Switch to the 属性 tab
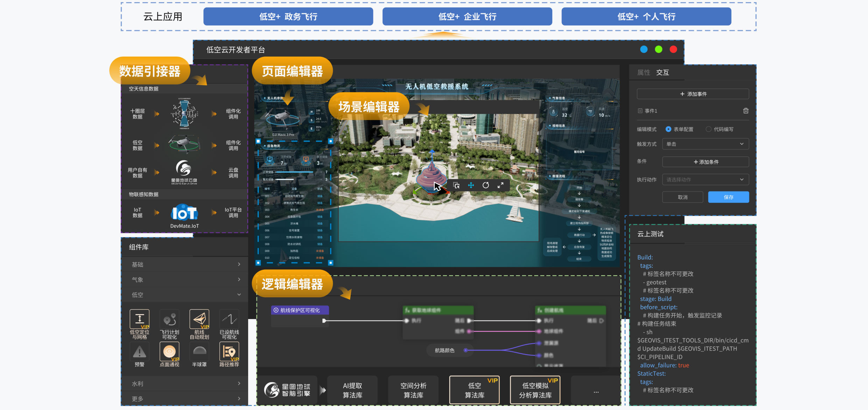 point(643,72)
